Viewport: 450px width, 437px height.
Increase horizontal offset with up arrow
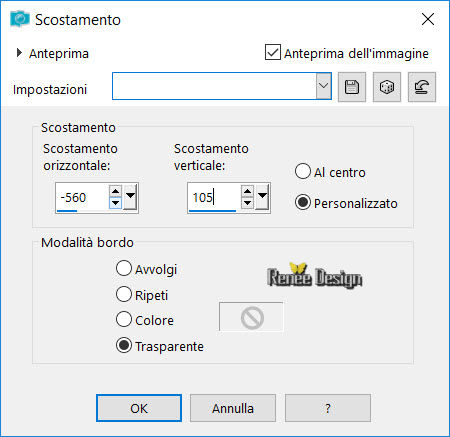115,191
